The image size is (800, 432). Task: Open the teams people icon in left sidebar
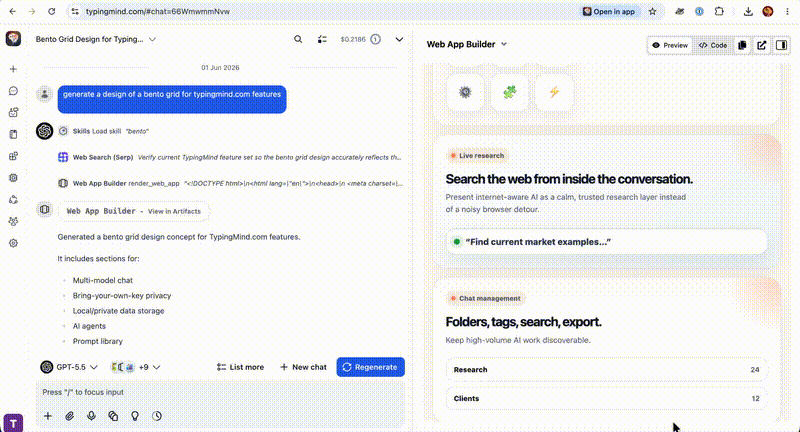[13, 221]
